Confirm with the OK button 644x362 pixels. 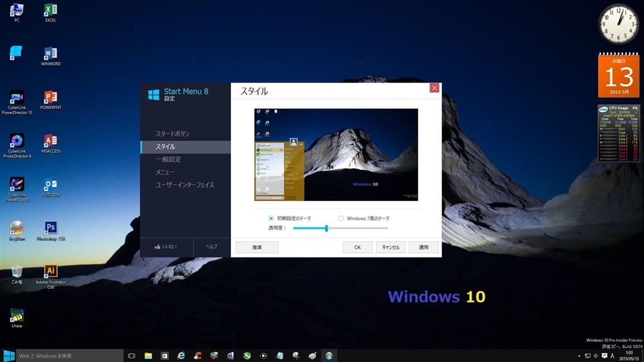tap(358, 247)
